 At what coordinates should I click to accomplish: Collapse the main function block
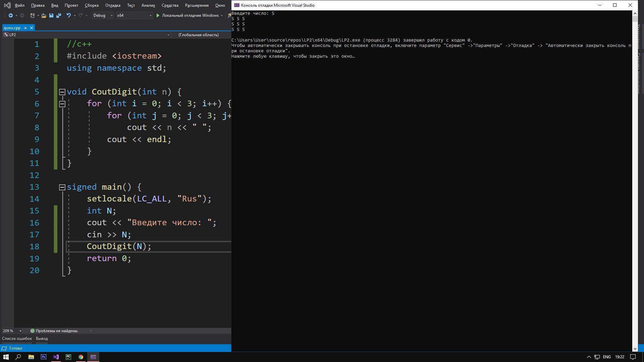click(x=62, y=187)
